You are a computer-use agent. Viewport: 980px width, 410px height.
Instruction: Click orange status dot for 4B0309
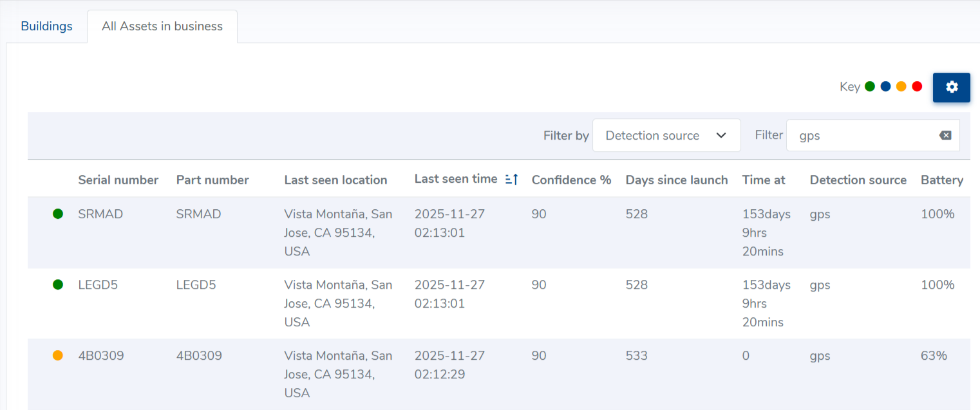[x=58, y=355]
